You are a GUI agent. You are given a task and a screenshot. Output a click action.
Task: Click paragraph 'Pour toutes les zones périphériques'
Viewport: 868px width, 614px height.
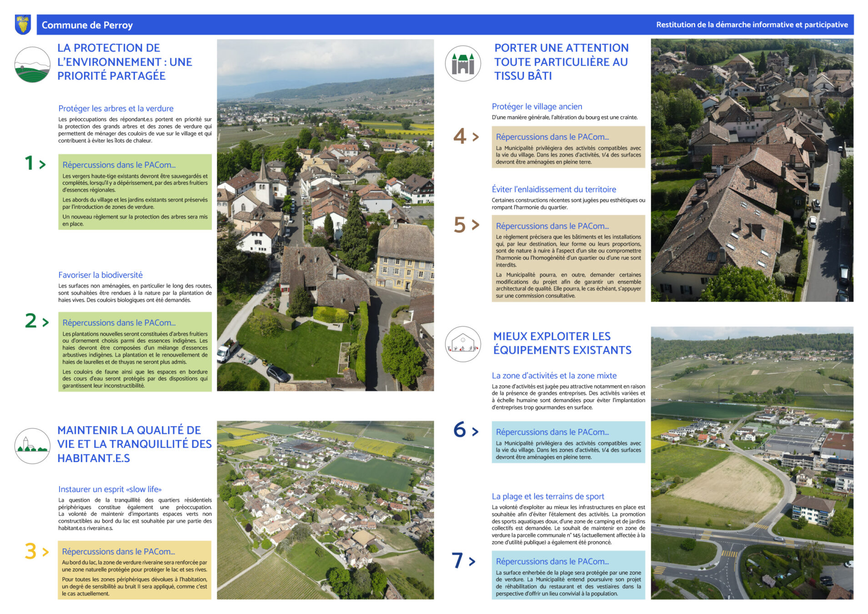pos(135,586)
